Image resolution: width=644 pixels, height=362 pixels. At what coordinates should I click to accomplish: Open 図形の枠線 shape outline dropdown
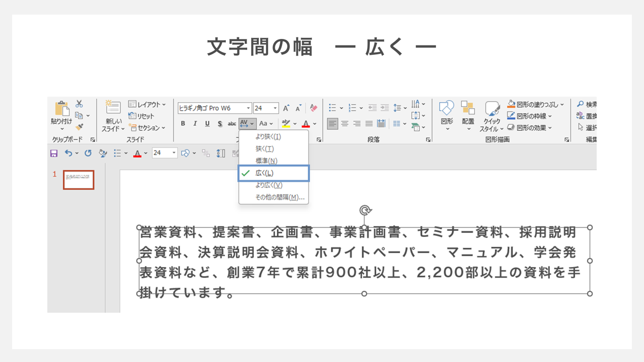point(529,116)
